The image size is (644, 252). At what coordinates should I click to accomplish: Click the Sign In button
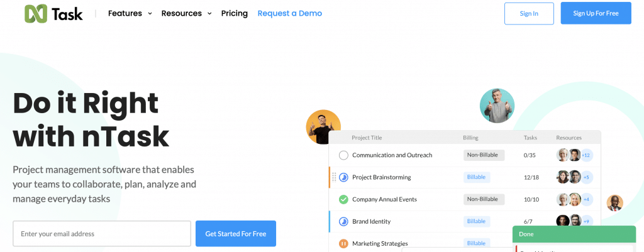529,14
